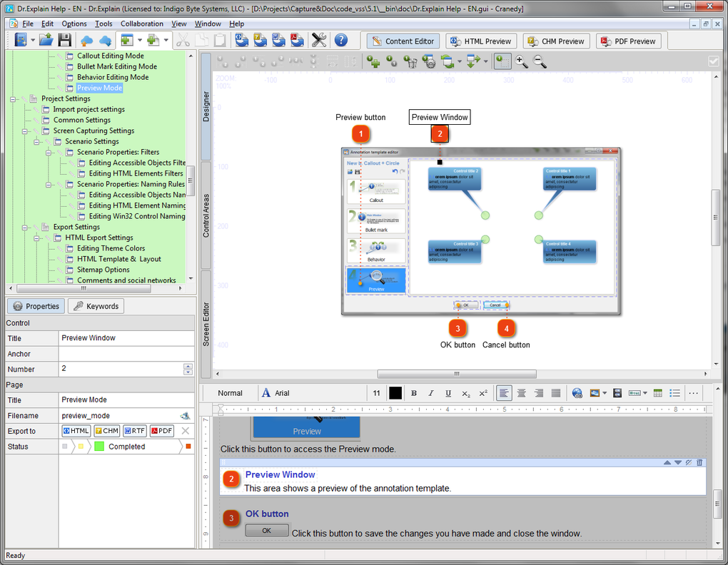
Task: Open the Tools menu
Action: click(103, 24)
